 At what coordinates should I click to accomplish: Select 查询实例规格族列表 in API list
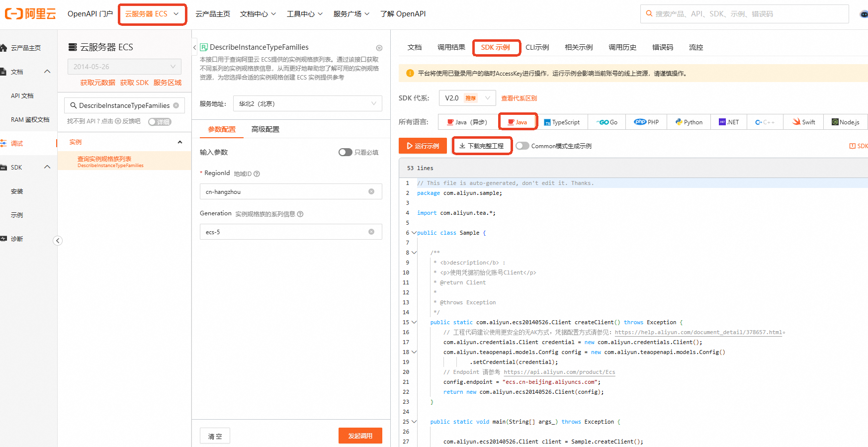(x=124, y=161)
